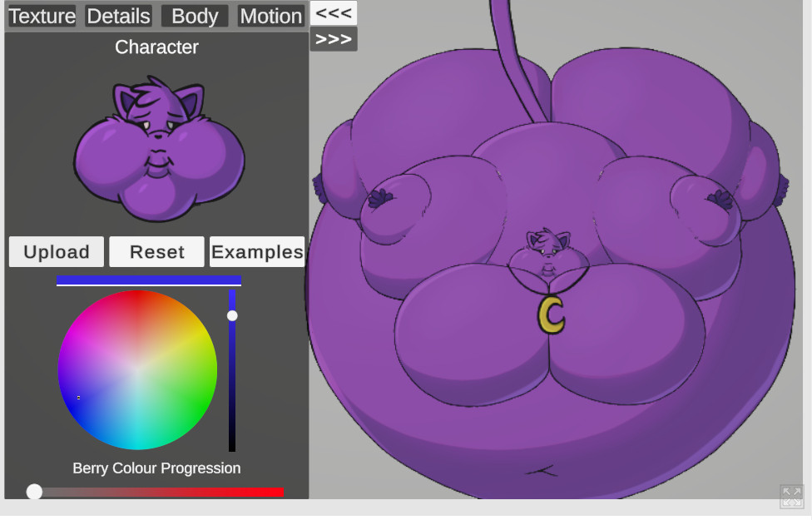Go to next panel with >>> button

click(333, 39)
